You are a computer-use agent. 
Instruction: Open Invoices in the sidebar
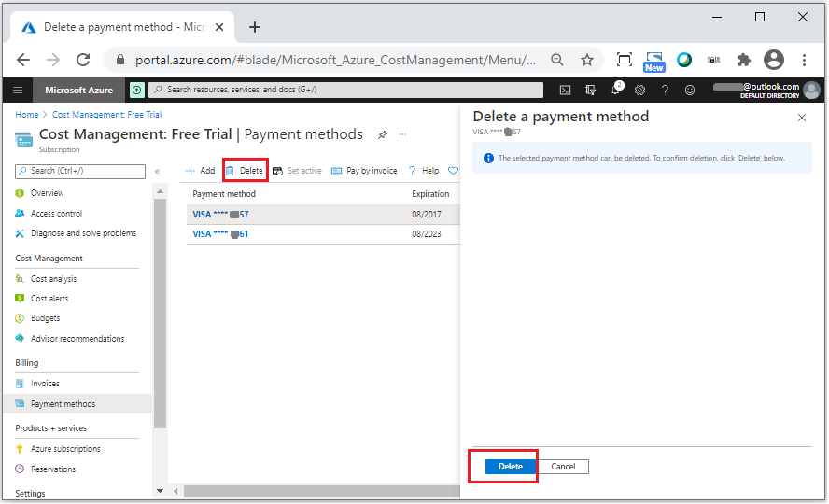click(45, 384)
